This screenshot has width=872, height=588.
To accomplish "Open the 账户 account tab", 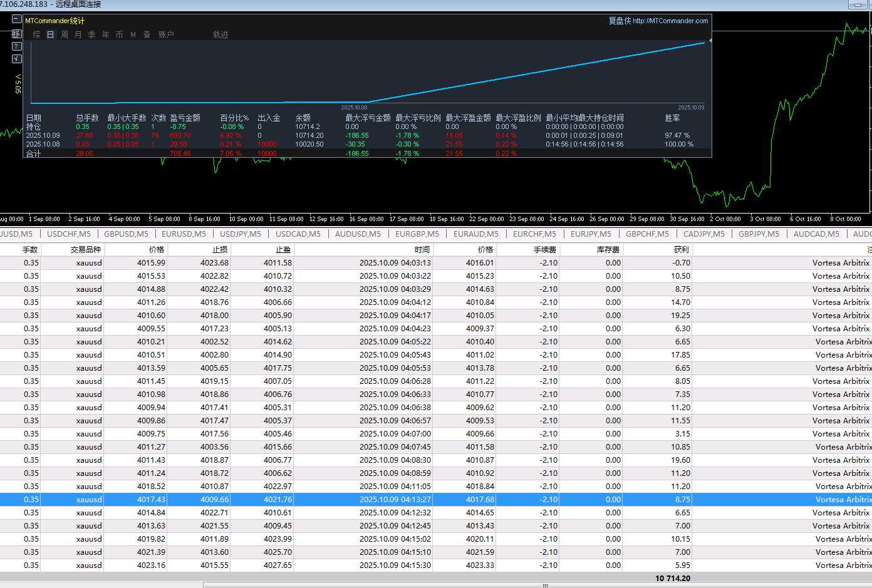I will 166,35.
